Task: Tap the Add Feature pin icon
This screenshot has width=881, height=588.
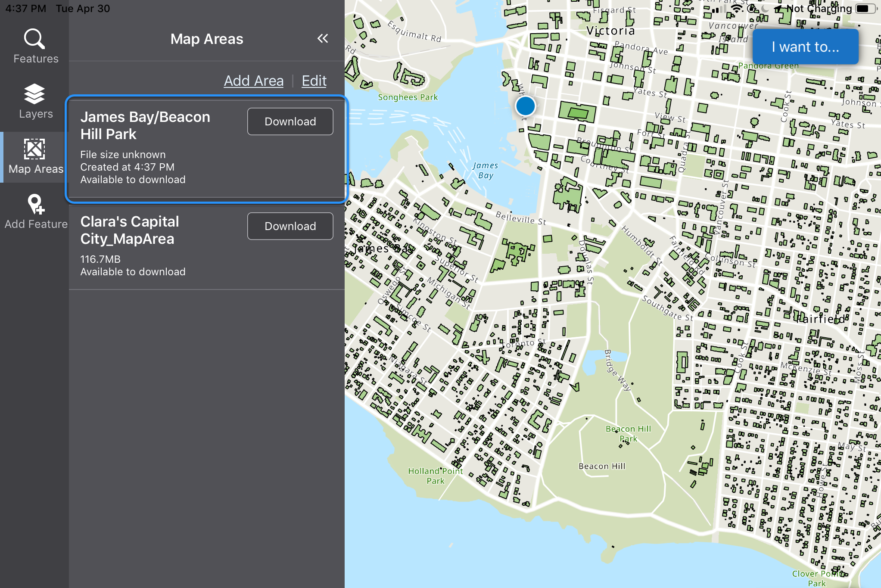Action: pos(36,204)
